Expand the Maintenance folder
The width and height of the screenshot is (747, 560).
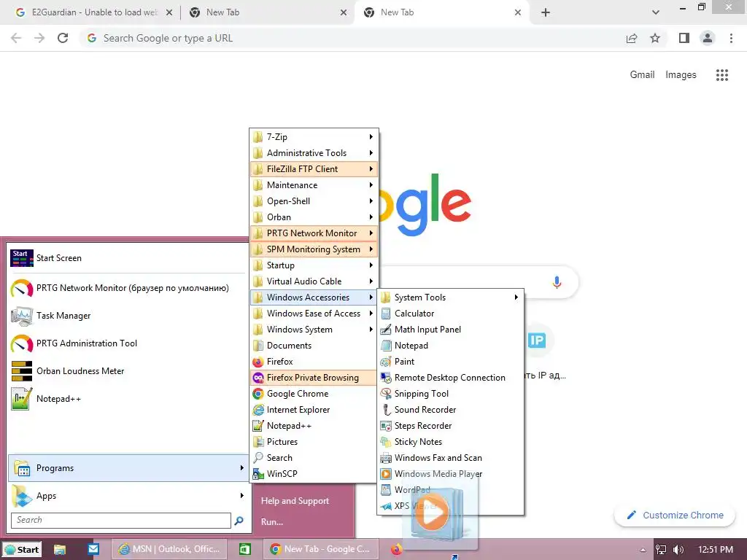click(314, 185)
